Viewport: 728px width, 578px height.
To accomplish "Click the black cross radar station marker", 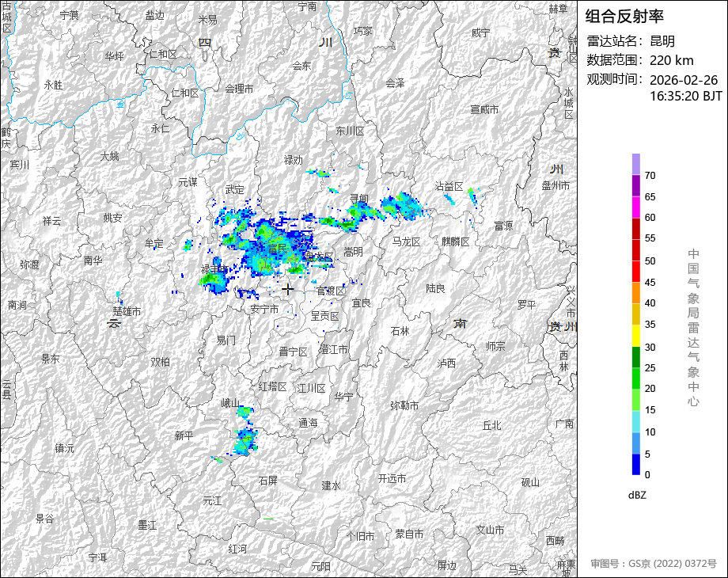I will [x=288, y=289].
